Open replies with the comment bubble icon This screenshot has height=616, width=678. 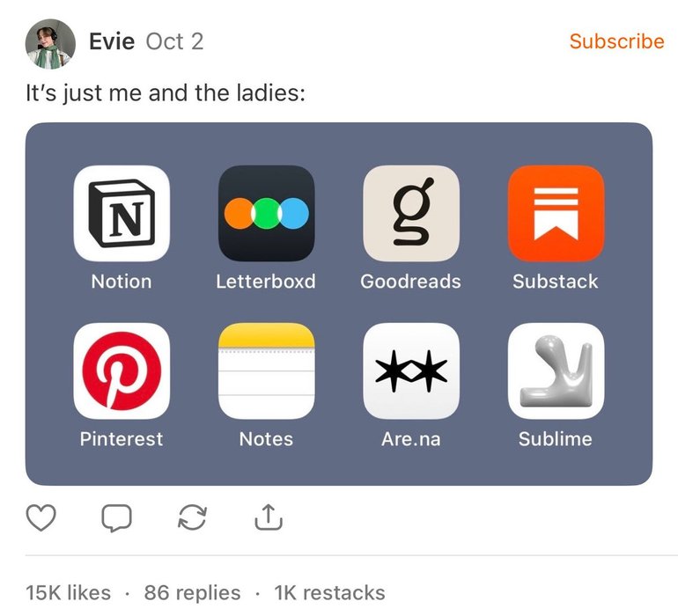click(117, 517)
